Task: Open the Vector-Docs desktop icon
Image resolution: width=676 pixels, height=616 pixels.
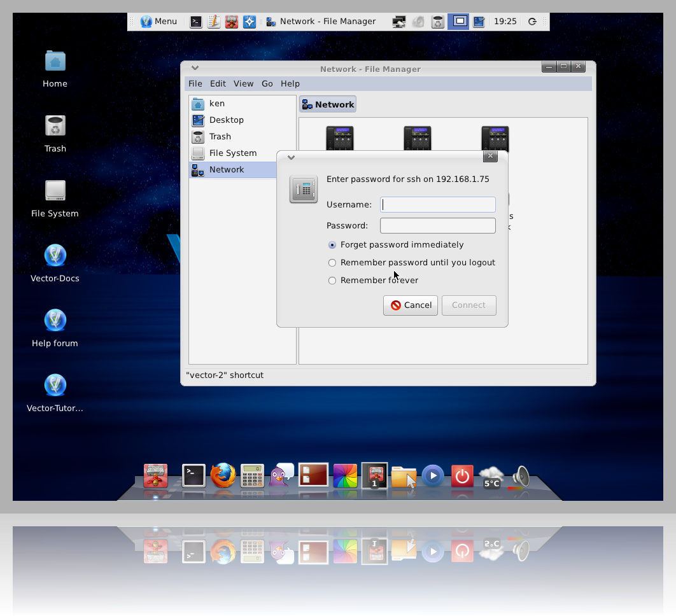Action: coord(55,256)
